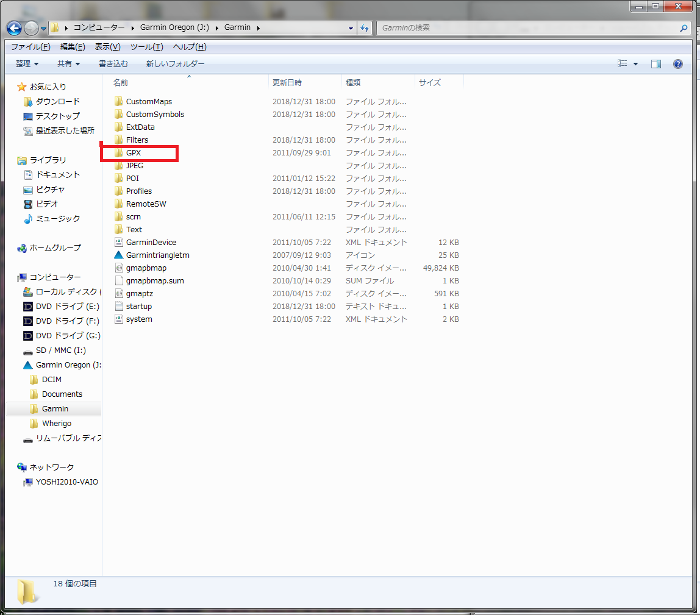The width and height of the screenshot is (700, 615).
Task: Open the 編集(E) menu
Action: coord(73,47)
